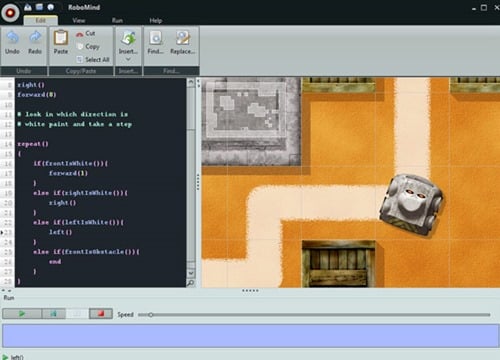Viewport: 500px width, 360px height.
Task: Click the Redo arrow icon
Action: tap(35, 38)
